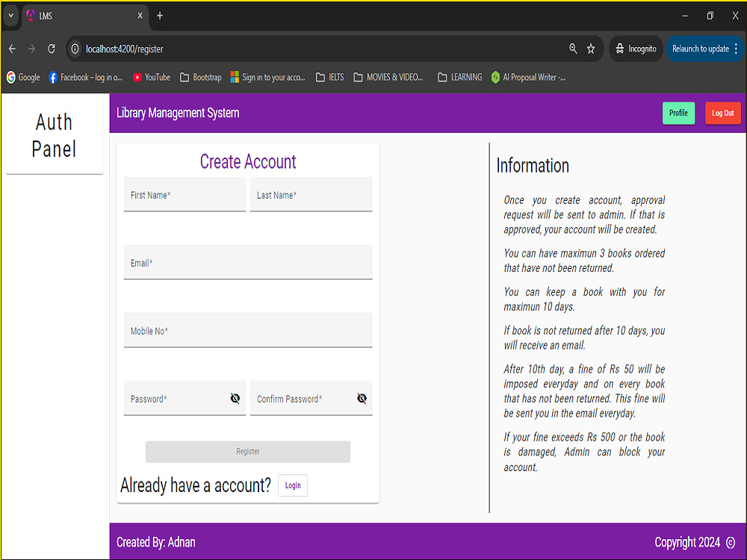Open the Google bookmark

(23, 77)
